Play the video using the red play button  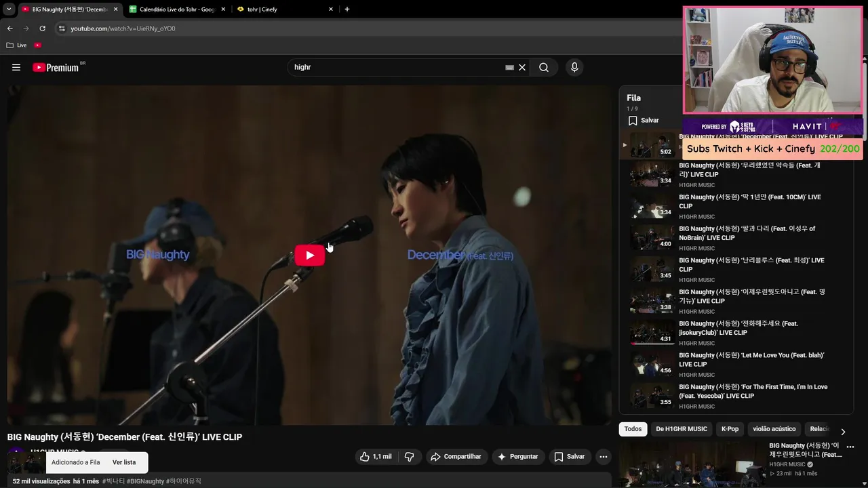pos(309,256)
